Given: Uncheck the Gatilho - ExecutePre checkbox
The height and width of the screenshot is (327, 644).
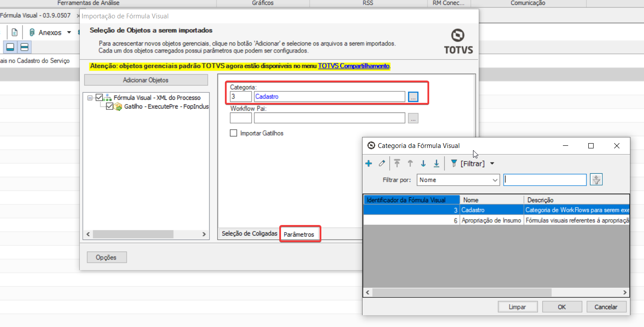Looking at the screenshot, I should click(110, 106).
